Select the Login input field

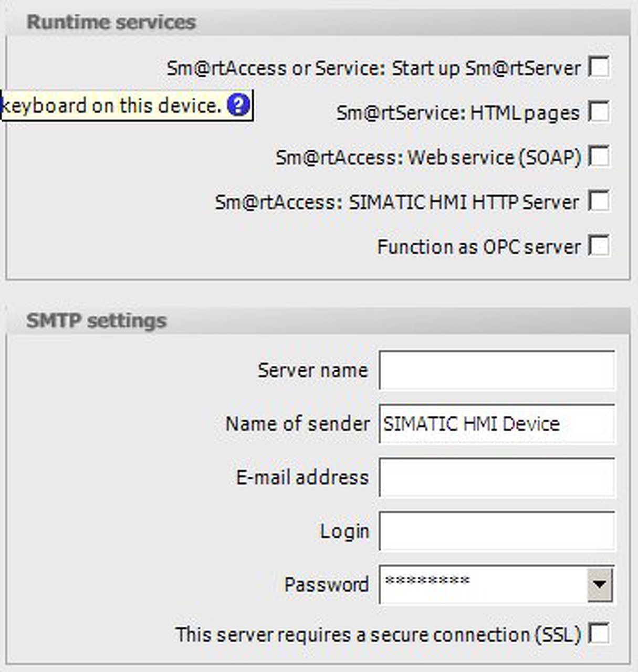(496, 531)
